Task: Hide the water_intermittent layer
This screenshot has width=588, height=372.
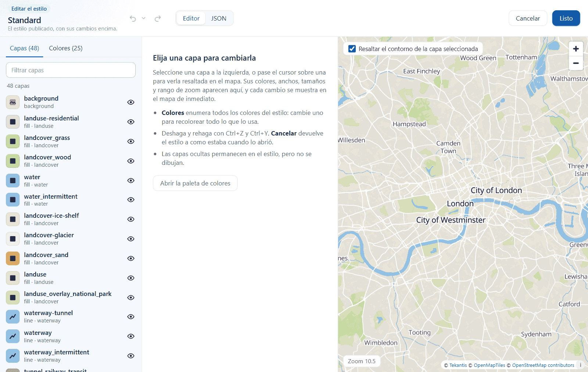Action: pos(131,200)
